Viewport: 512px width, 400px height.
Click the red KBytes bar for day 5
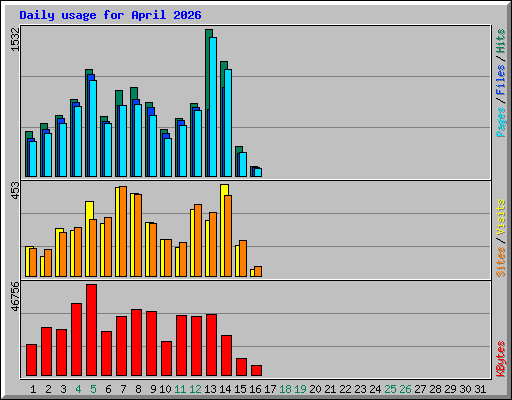coord(91,330)
